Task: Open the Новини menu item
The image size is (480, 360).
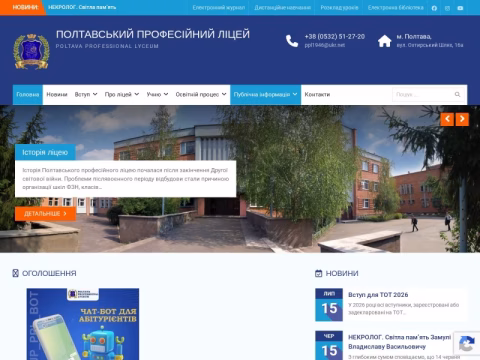Action: pyautogui.click(x=57, y=95)
